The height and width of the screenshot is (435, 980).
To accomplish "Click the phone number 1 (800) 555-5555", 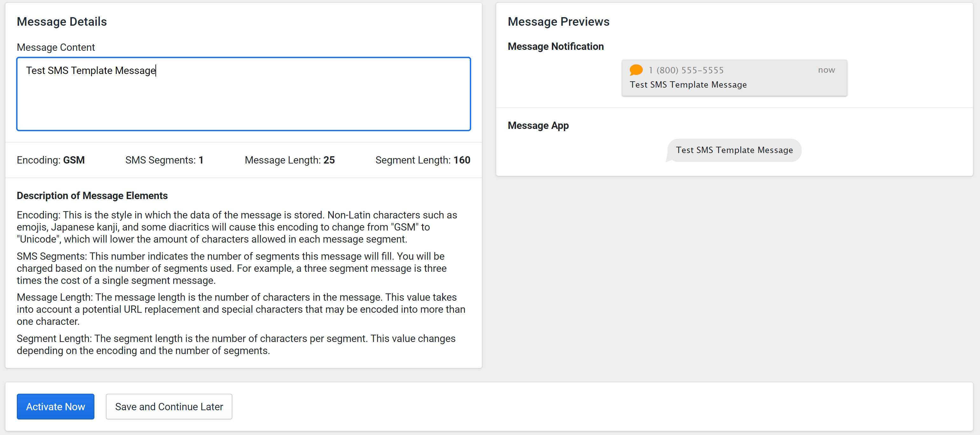I will (x=686, y=70).
